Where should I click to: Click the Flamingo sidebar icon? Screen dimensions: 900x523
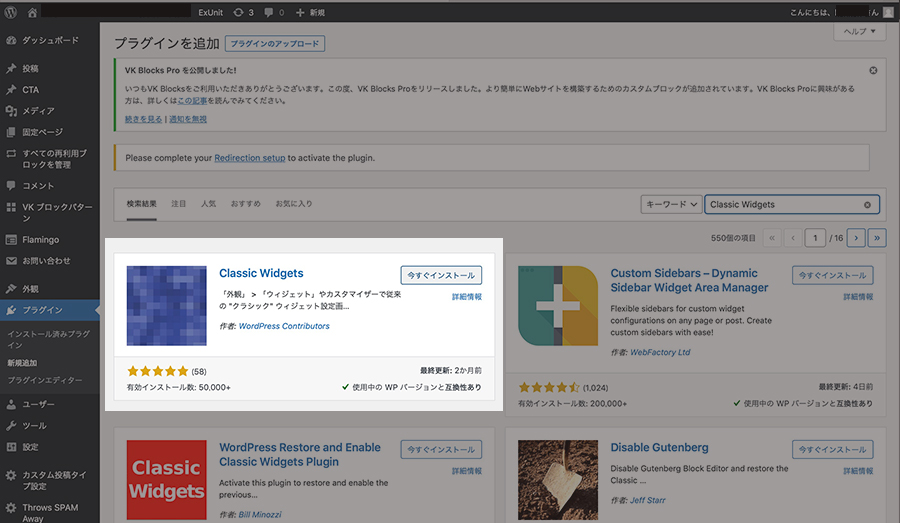11,239
